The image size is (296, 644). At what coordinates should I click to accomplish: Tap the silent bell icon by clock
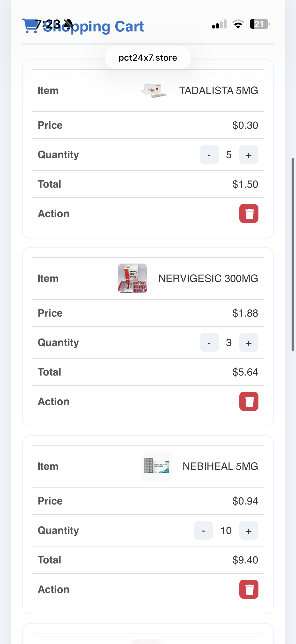pos(68,24)
